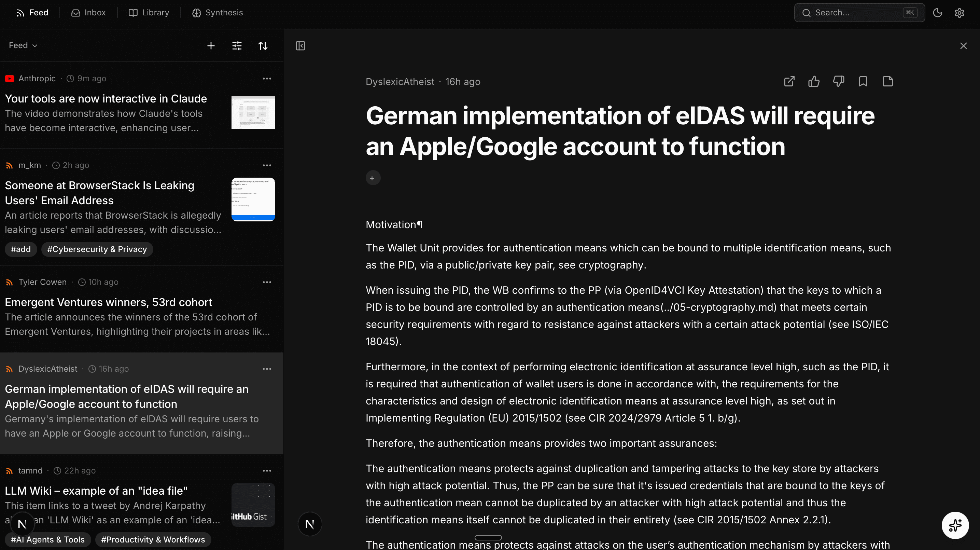Switch to the Synthesis tab

[217, 13]
